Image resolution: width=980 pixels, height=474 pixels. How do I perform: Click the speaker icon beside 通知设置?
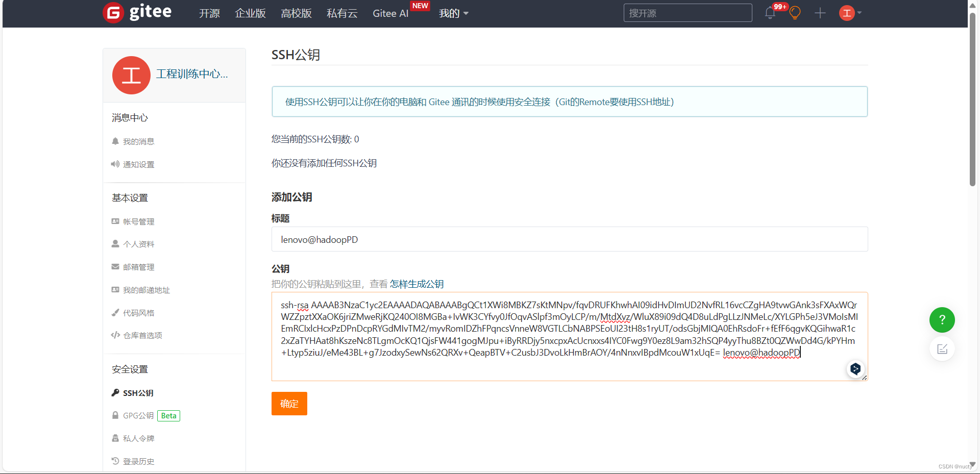[115, 164]
